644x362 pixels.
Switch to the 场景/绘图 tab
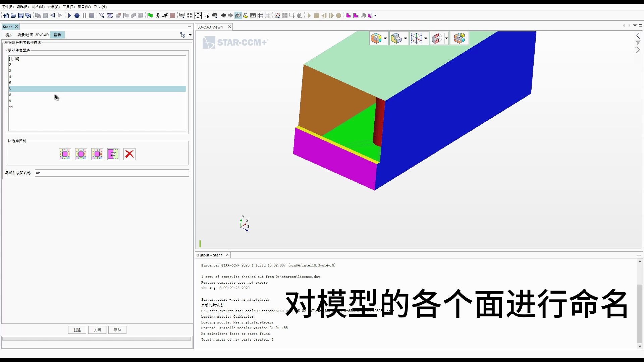coord(25,35)
